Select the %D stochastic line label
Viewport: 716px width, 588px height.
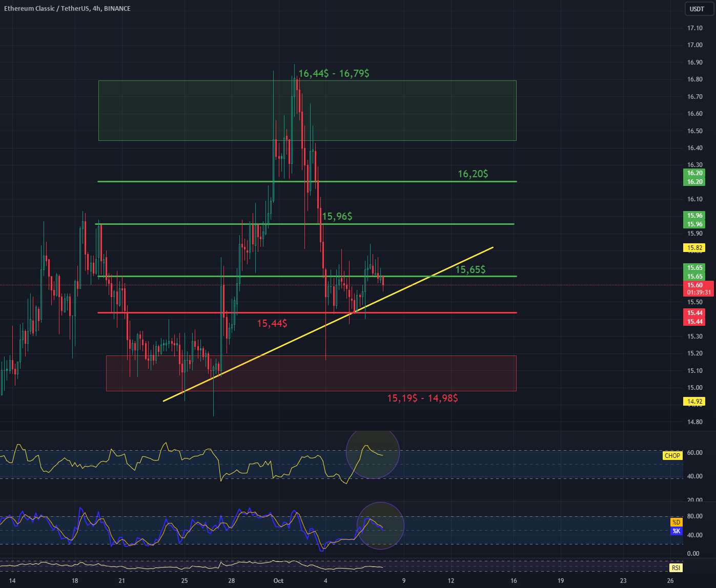(676, 522)
